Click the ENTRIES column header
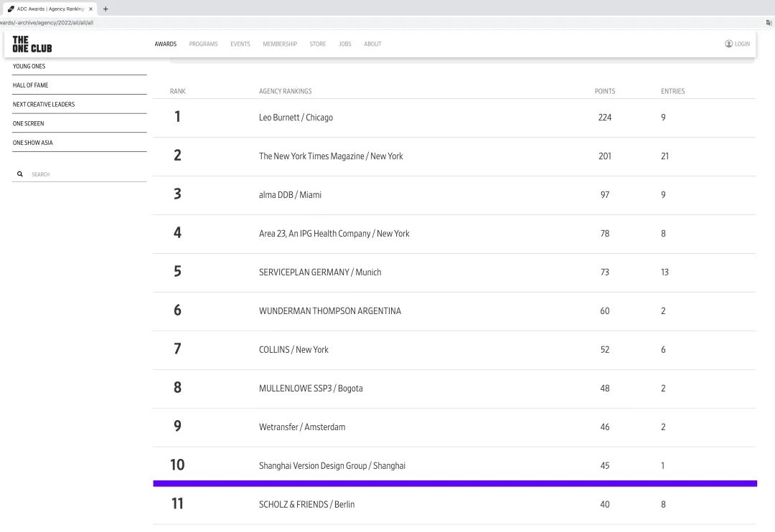775x532 pixels. point(672,91)
